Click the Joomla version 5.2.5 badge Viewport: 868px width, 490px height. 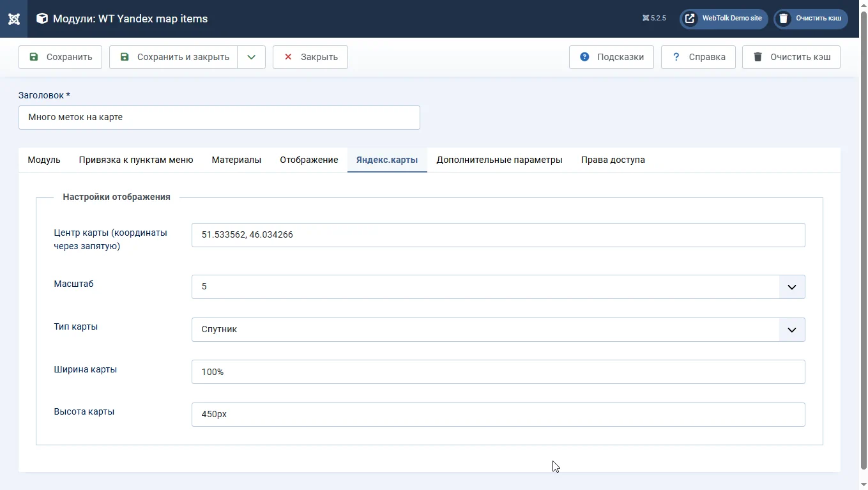[x=655, y=19]
